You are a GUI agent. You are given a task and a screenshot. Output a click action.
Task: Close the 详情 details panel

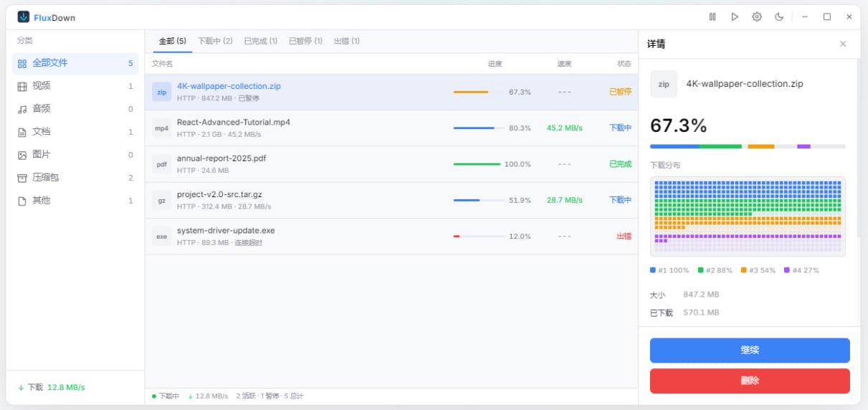click(x=843, y=44)
